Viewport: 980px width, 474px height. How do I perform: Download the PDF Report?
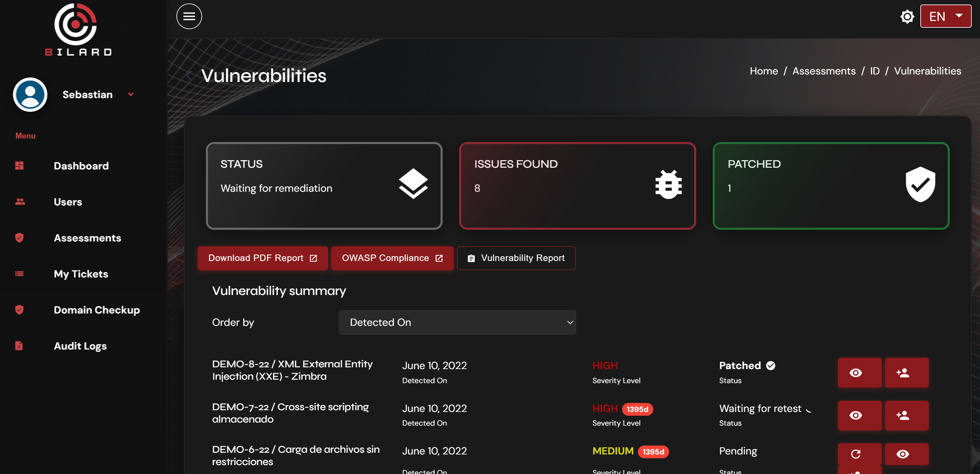(262, 258)
